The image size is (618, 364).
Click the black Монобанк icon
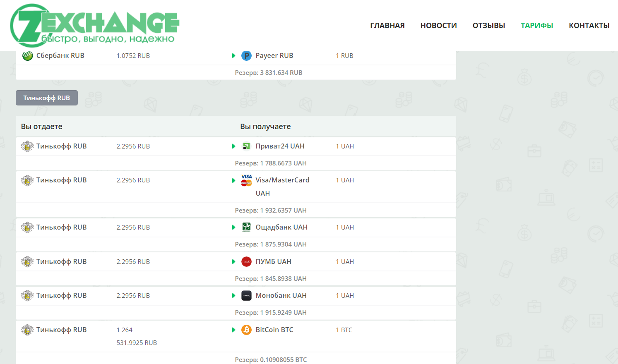tap(246, 296)
